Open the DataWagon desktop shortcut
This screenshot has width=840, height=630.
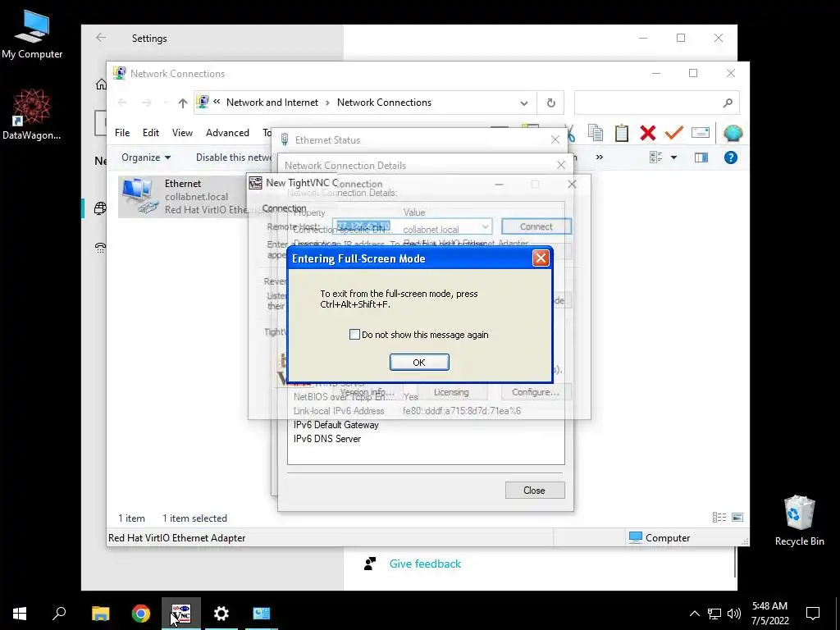click(x=32, y=115)
